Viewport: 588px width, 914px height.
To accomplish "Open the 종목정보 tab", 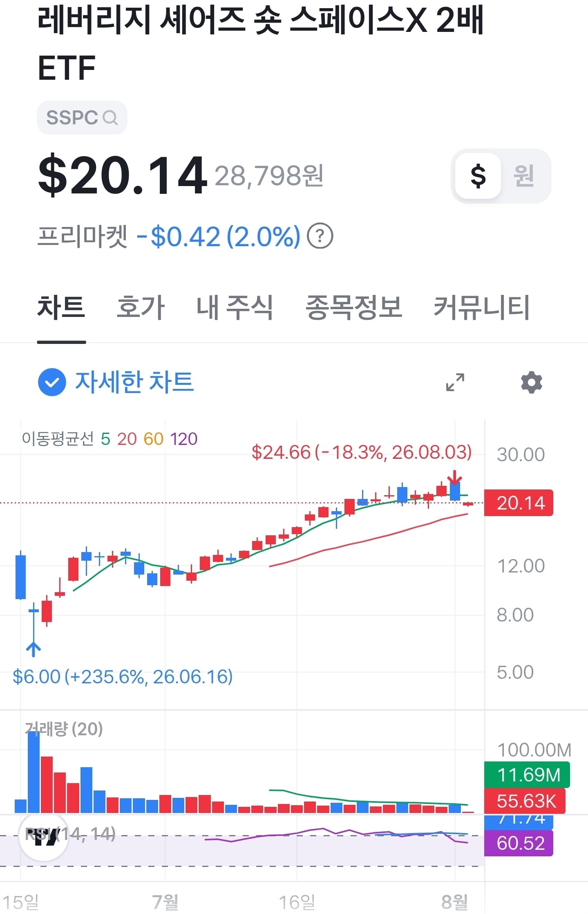I will pos(354,307).
